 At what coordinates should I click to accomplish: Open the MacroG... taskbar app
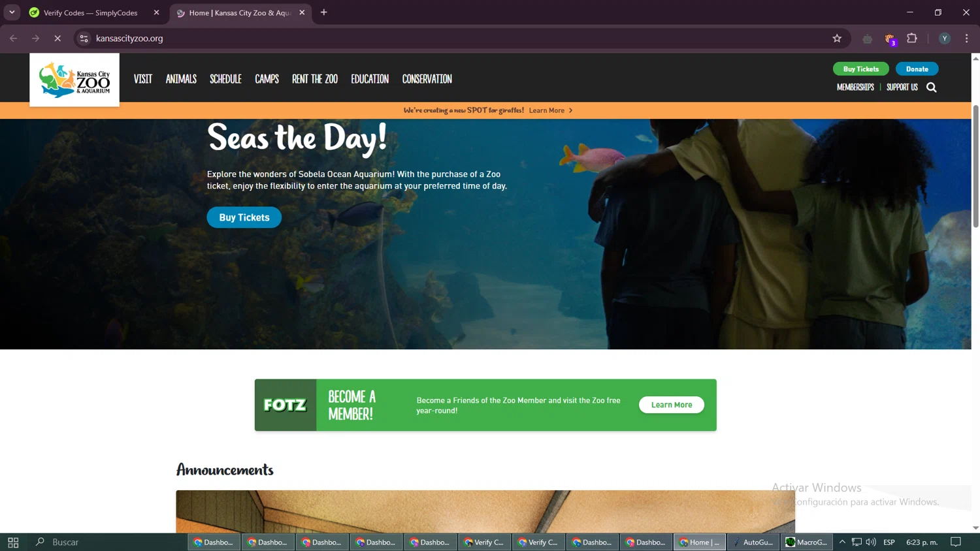coord(807,542)
